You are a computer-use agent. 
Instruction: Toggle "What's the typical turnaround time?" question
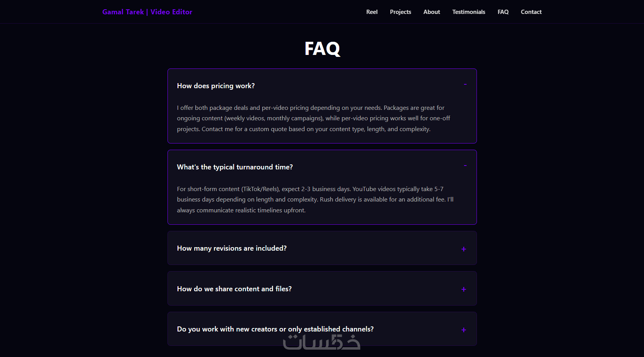coord(235,167)
